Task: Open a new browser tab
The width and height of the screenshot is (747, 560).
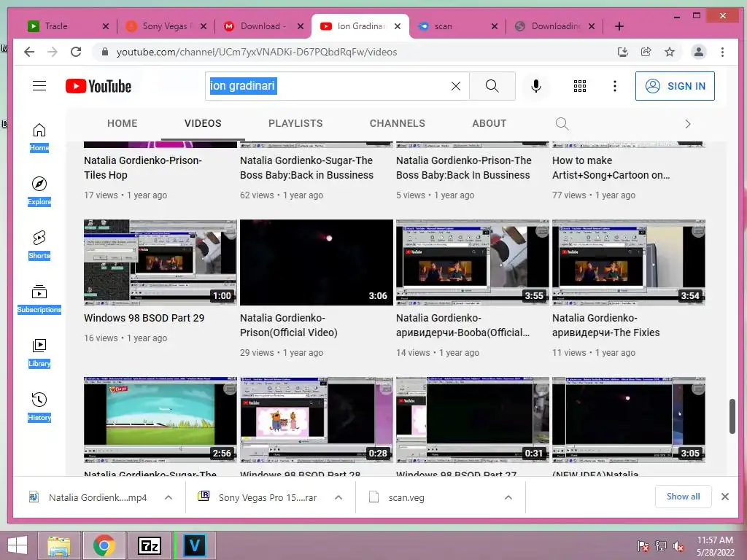Action: click(619, 26)
